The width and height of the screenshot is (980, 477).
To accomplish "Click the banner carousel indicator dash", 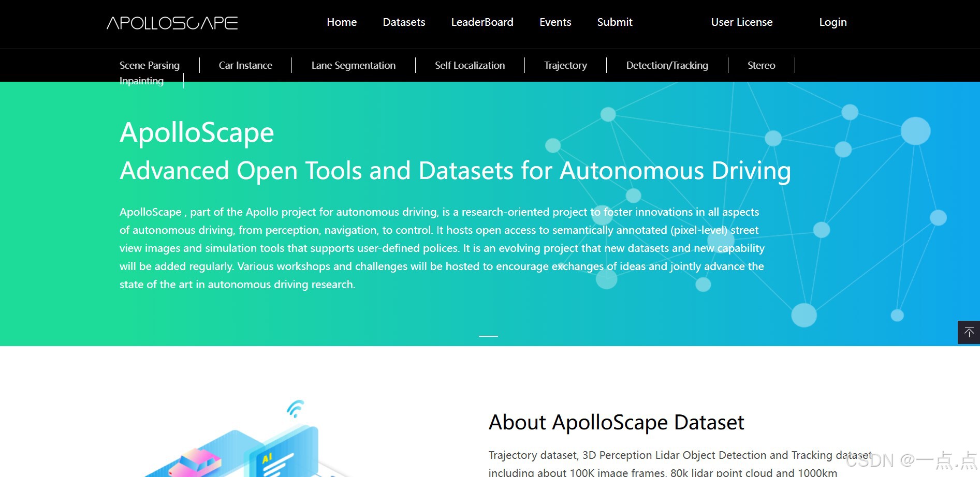I will pyautogui.click(x=488, y=336).
